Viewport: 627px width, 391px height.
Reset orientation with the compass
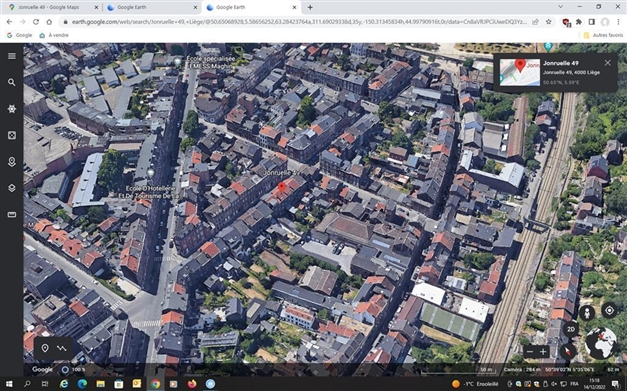[568, 351]
